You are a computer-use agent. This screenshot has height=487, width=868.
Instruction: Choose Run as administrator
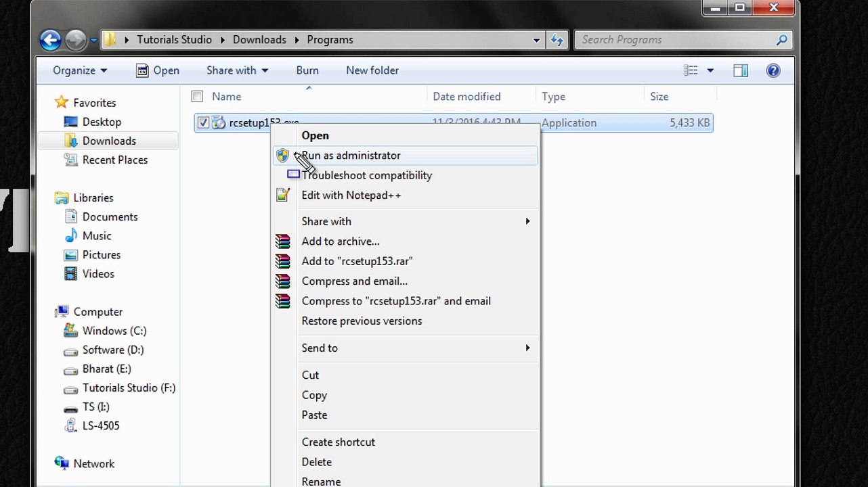405,156
